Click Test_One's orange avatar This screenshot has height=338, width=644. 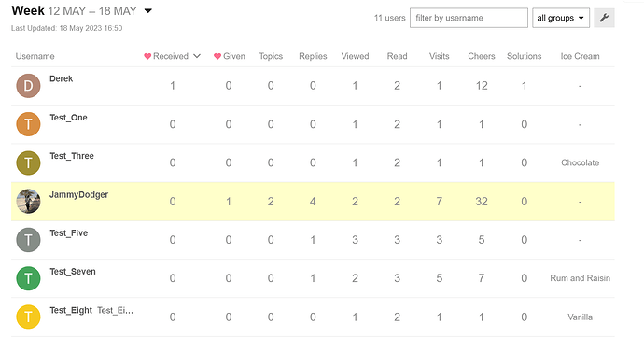pos(28,124)
